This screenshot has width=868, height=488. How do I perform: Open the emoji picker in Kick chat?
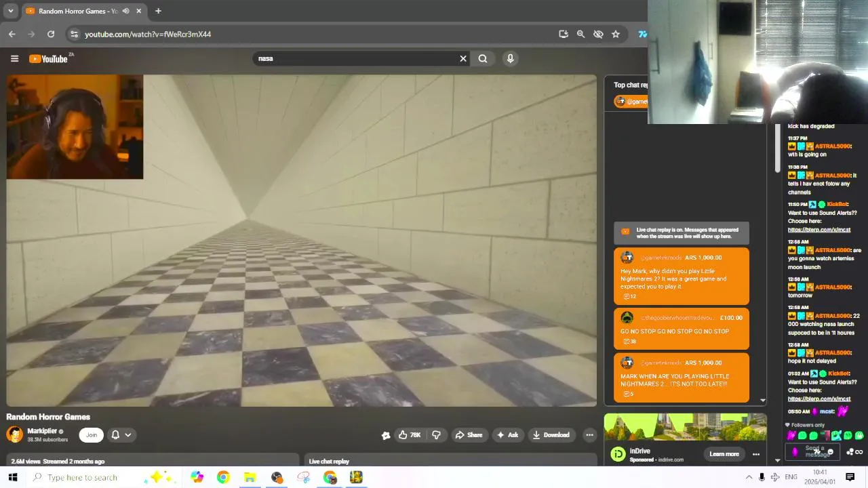831,452
